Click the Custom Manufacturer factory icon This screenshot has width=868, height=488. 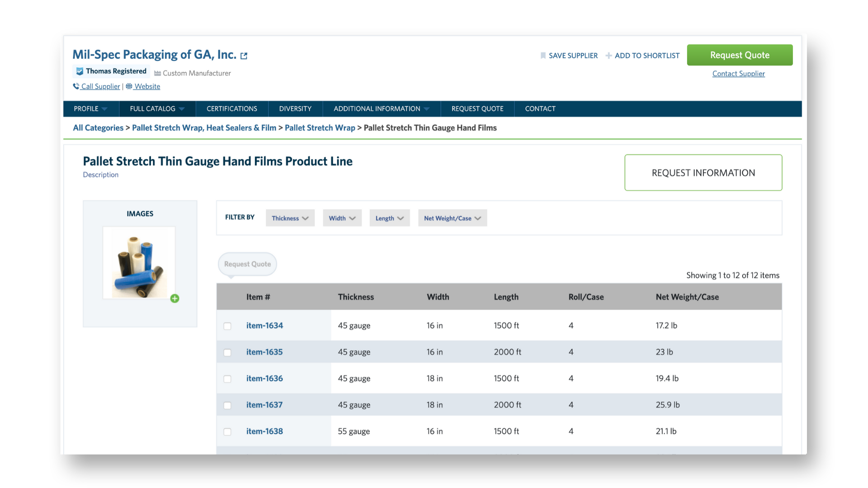coord(157,73)
